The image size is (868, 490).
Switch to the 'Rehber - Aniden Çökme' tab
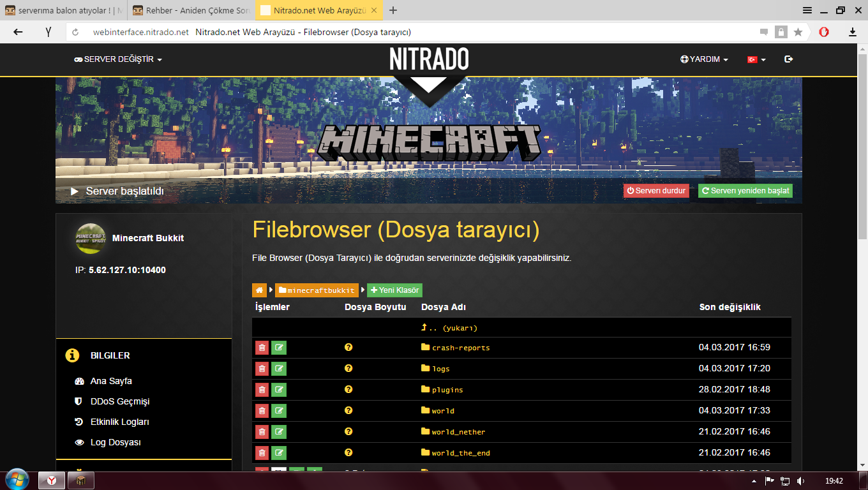(191, 10)
